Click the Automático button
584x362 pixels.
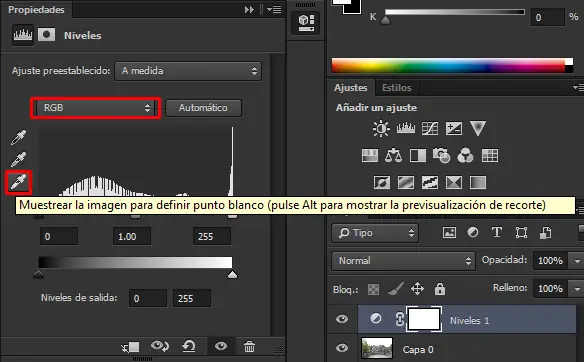coord(203,108)
